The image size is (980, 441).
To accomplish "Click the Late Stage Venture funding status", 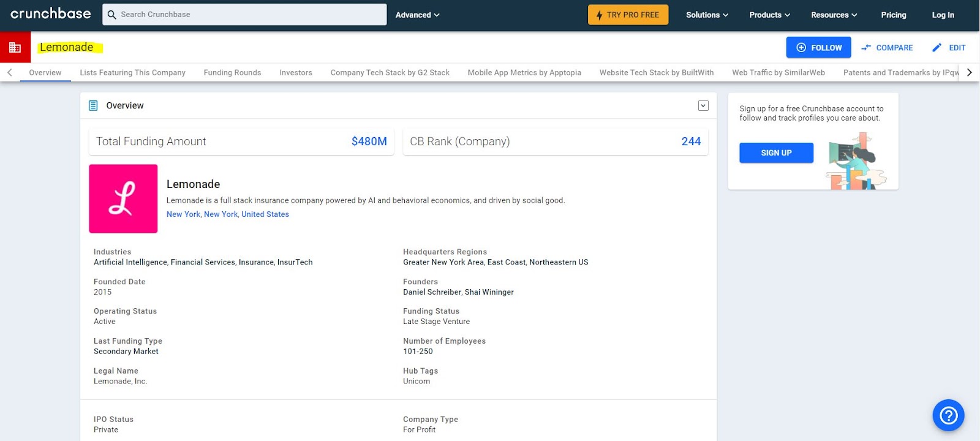I will point(437,322).
